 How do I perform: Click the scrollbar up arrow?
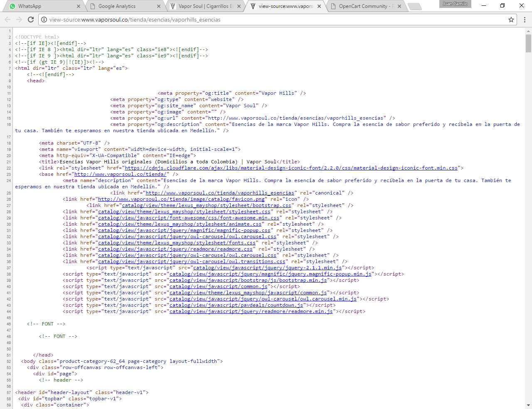tap(528, 30)
